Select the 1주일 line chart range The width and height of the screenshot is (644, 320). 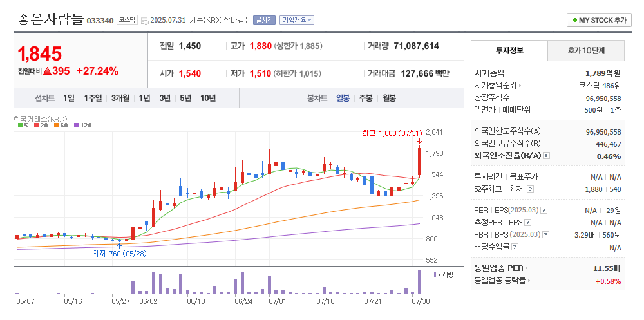[93, 98]
